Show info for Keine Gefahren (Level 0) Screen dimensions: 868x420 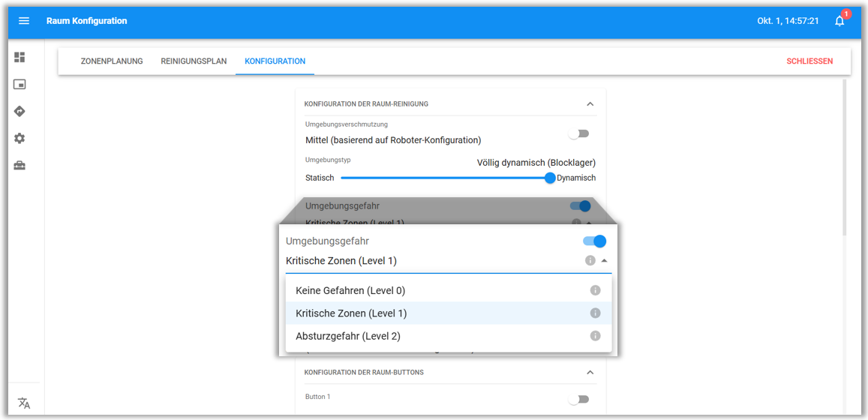[x=595, y=290]
